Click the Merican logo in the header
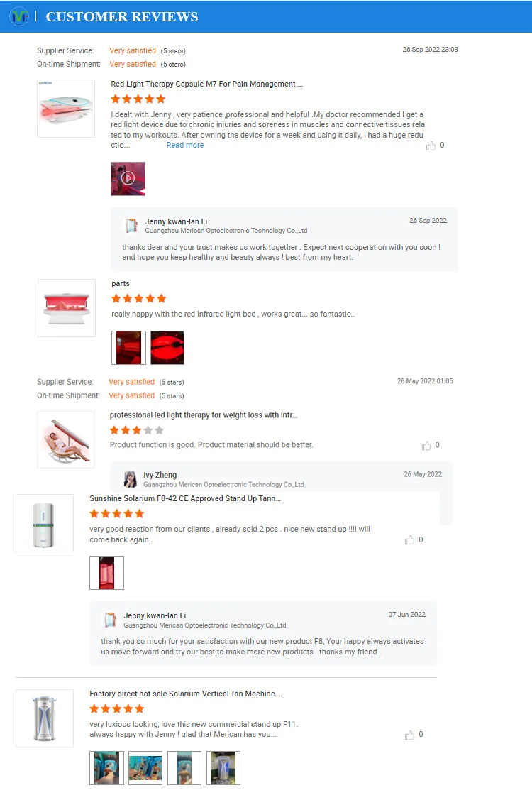 click(x=19, y=16)
